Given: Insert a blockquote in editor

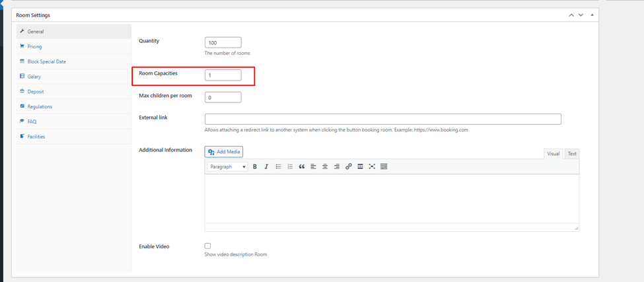Looking at the screenshot, I should coord(302,167).
